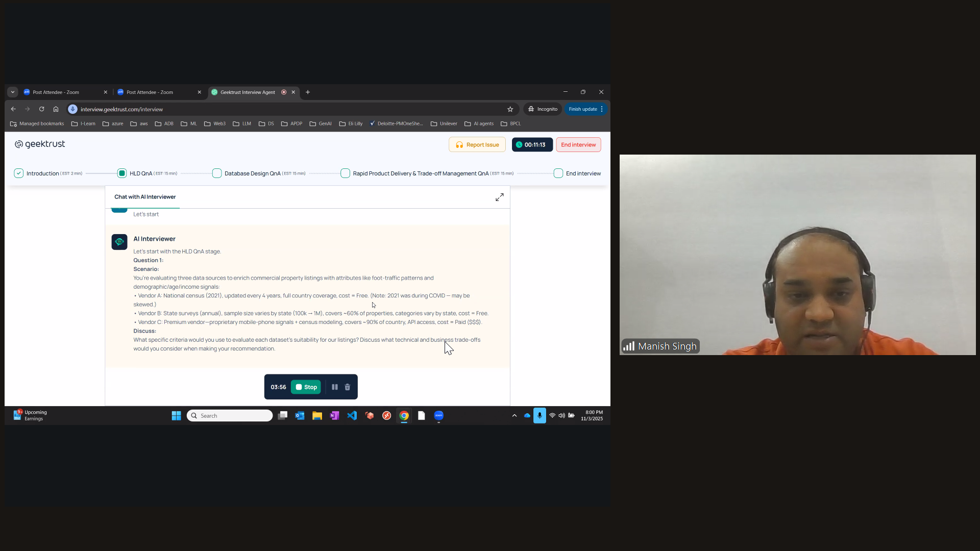980x551 pixels.
Task: Delete the current recording with trash icon
Action: [348, 387]
